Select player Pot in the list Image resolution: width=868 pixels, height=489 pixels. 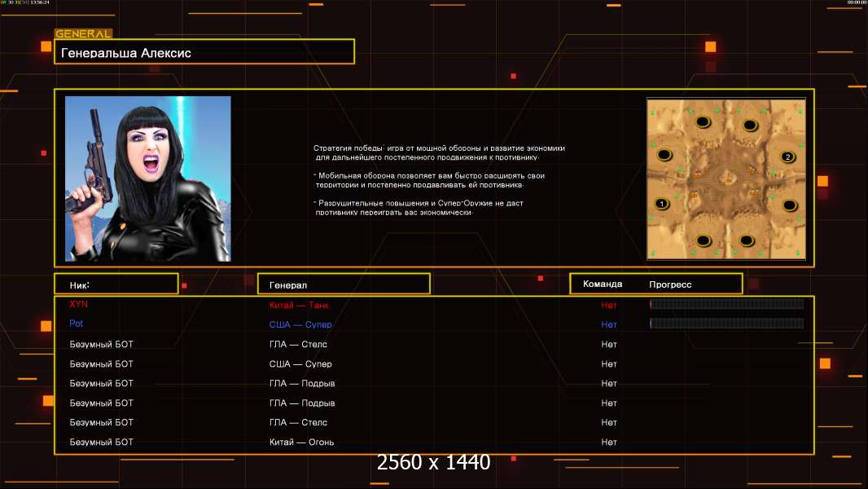[x=76, y=324]
